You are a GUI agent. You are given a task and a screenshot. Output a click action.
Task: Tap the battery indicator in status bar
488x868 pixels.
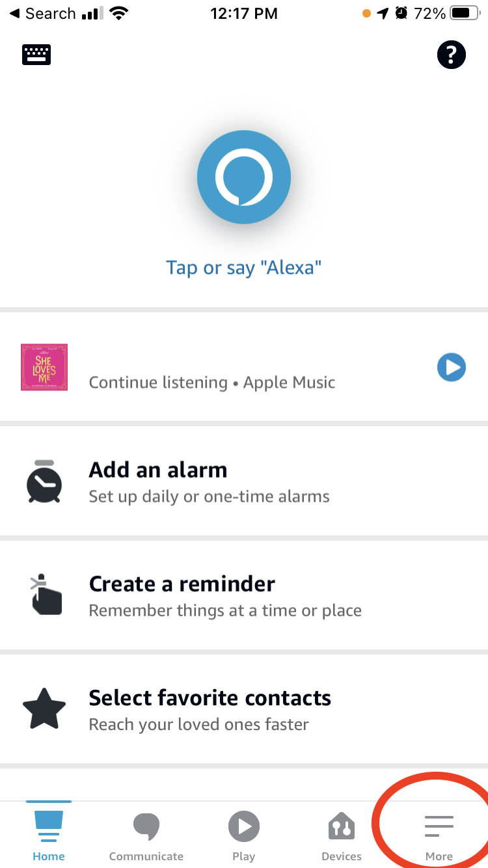point(464,14)
